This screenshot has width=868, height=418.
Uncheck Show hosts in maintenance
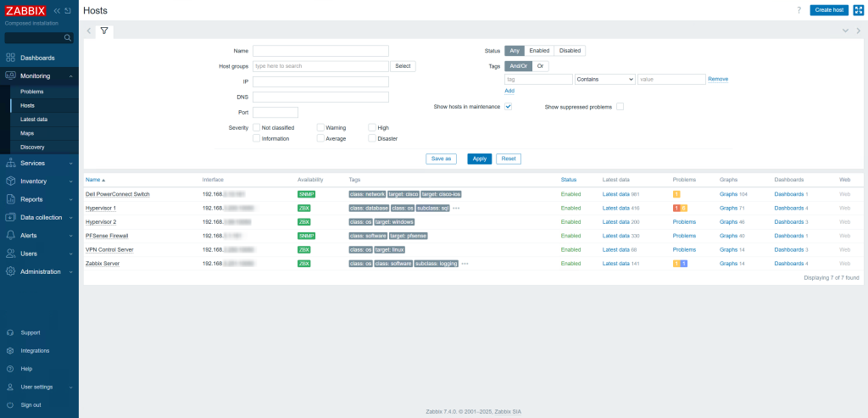coord(509,106)
